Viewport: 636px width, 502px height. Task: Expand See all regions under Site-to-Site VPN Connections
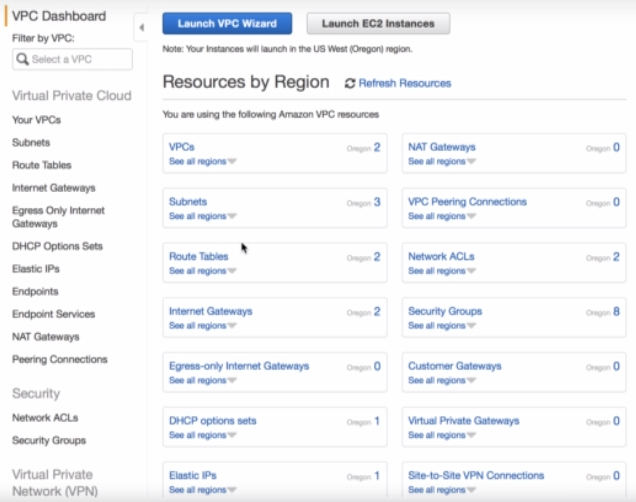point(442,490)
